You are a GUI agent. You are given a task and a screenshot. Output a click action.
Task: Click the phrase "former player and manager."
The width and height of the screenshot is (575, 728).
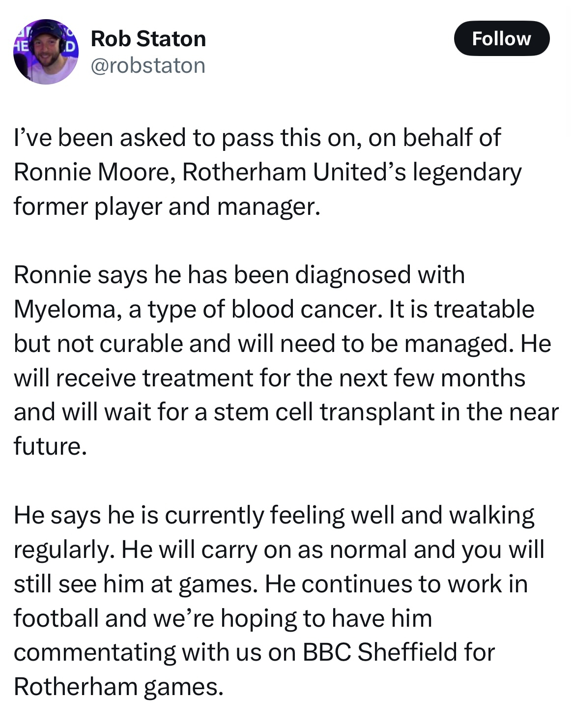click(x=167, y=207)
